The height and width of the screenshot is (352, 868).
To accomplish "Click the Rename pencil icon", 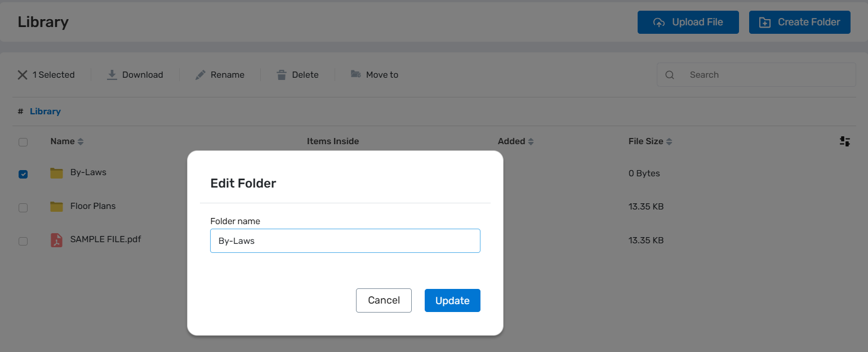I will point(201,75).
